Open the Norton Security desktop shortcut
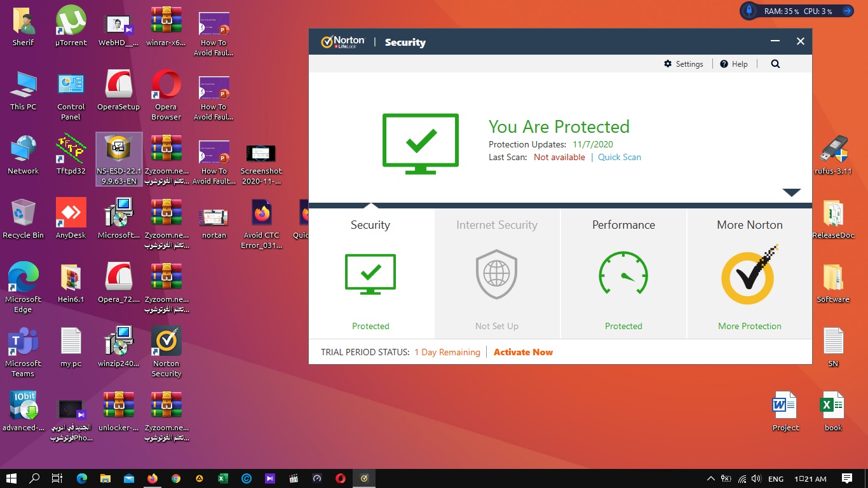 (x=166, y=352)
